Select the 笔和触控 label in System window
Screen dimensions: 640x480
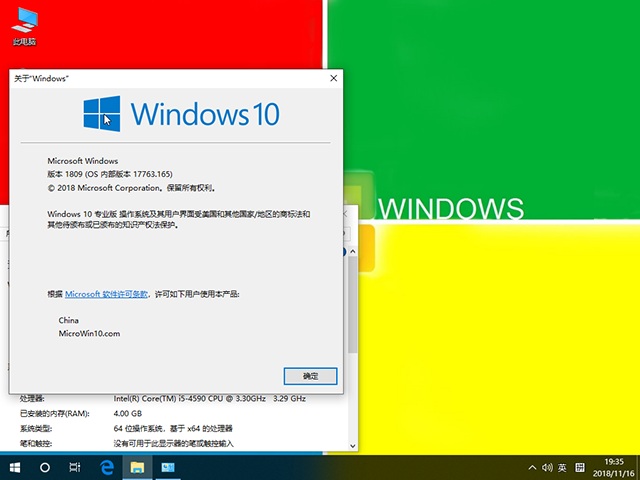tap(36, 443)
